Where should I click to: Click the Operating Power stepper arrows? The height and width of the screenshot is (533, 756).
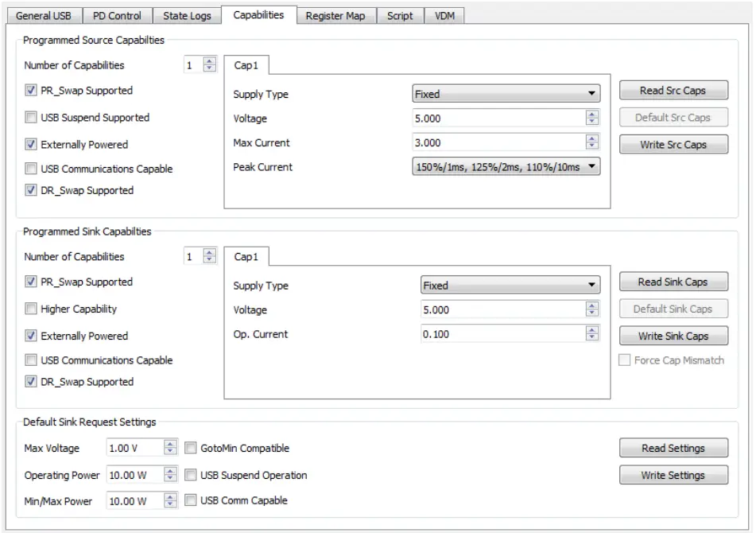[x=170, y=475]
